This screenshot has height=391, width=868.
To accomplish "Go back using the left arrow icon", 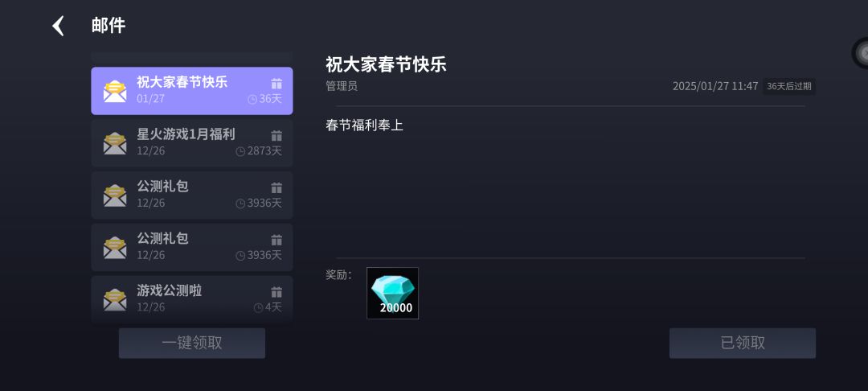I will 58,26.
